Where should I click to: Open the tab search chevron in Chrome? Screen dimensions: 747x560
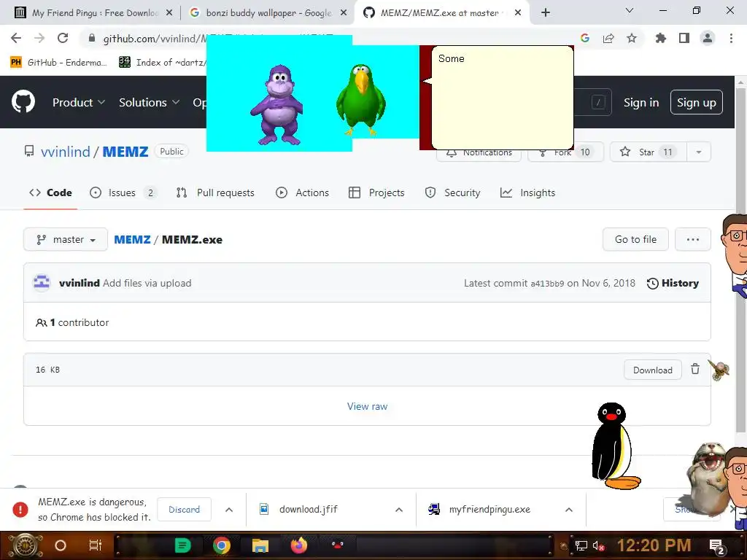click(630, 10)
